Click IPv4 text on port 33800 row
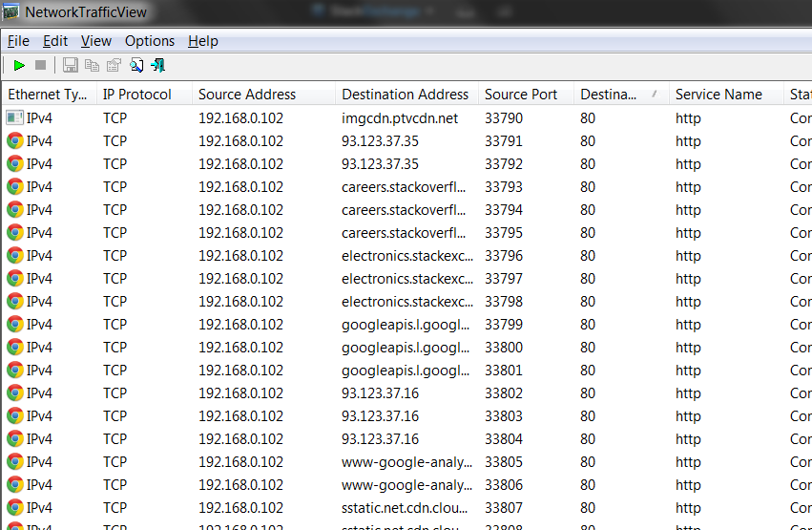 [x=39, y=347]
